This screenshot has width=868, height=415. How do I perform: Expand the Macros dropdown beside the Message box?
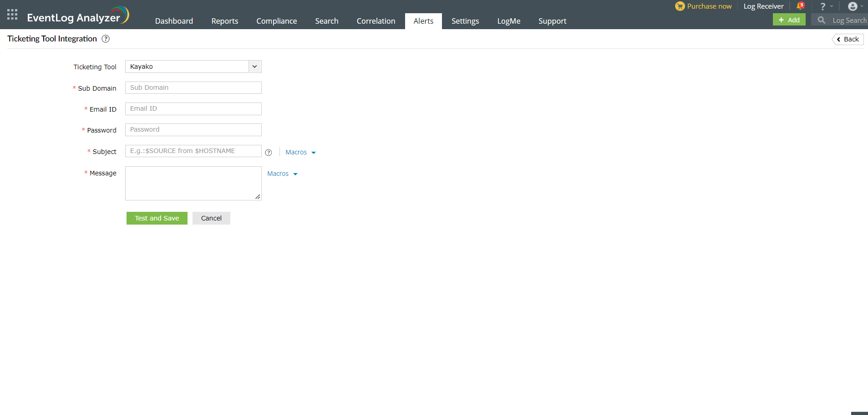coord(282,173)
